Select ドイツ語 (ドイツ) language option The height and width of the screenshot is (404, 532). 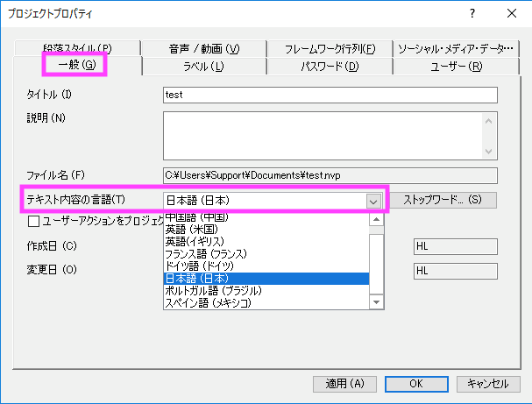tap(200, 266)
